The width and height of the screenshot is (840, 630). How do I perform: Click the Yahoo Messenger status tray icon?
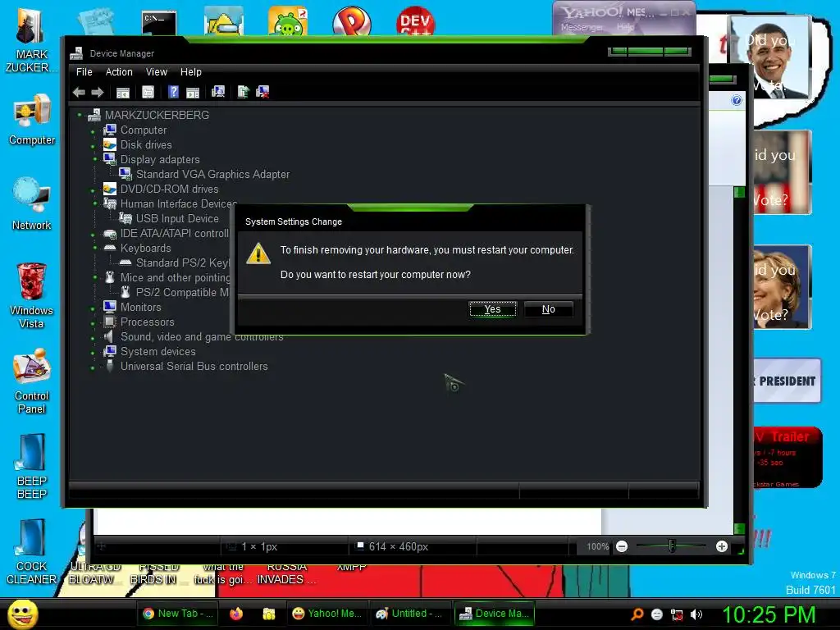click(657, 614)
